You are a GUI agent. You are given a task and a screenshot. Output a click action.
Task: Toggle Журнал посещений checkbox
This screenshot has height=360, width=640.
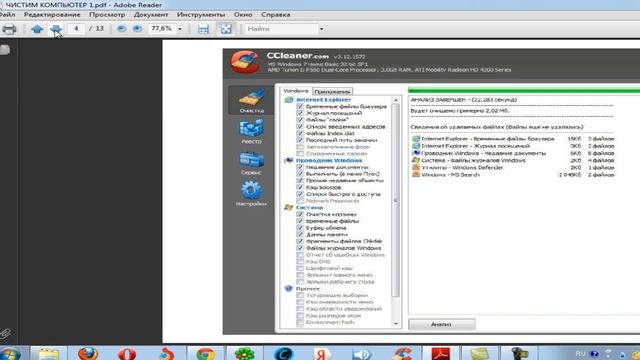coord(300,113)
